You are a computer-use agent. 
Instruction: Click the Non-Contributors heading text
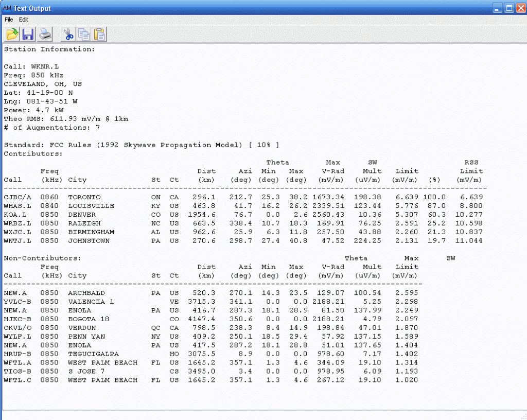42,258
